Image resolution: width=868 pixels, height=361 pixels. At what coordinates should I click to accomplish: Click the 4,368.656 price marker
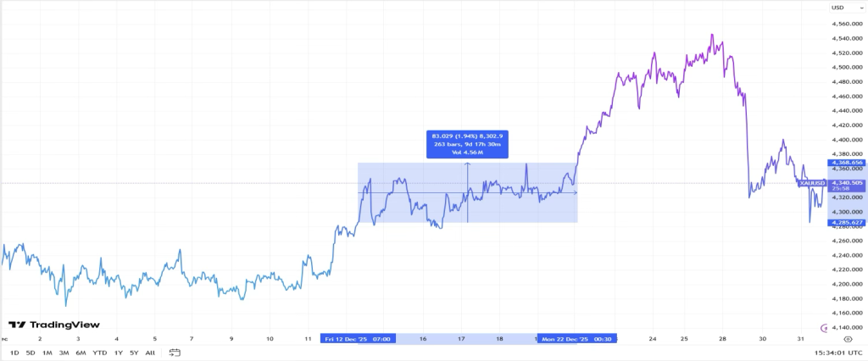click(x=846, y=162)
